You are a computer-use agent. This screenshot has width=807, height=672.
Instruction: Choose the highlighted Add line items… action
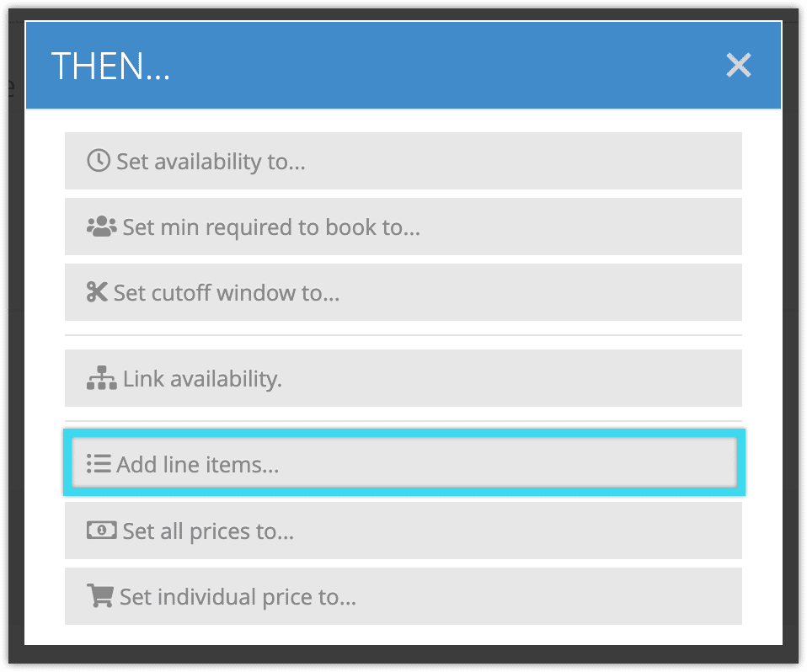pos(404,462)
